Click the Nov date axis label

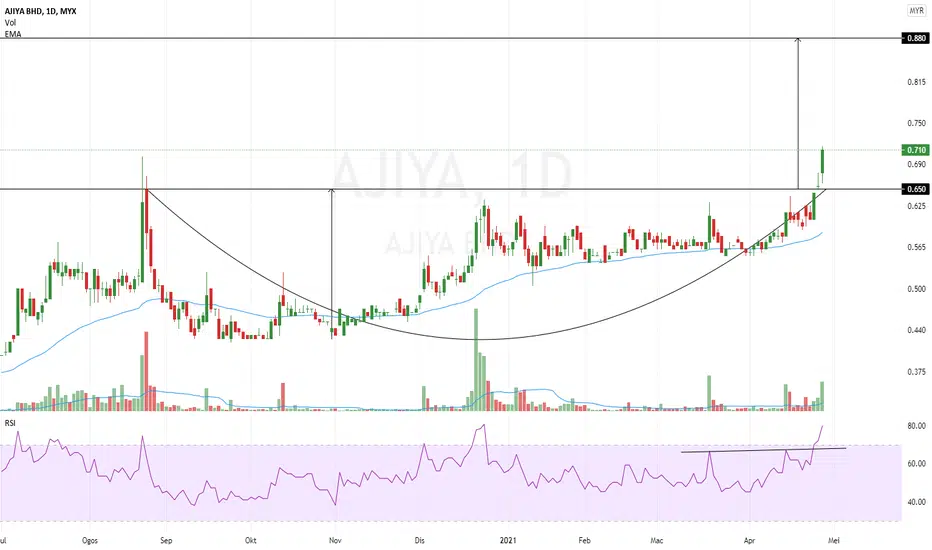335,540
